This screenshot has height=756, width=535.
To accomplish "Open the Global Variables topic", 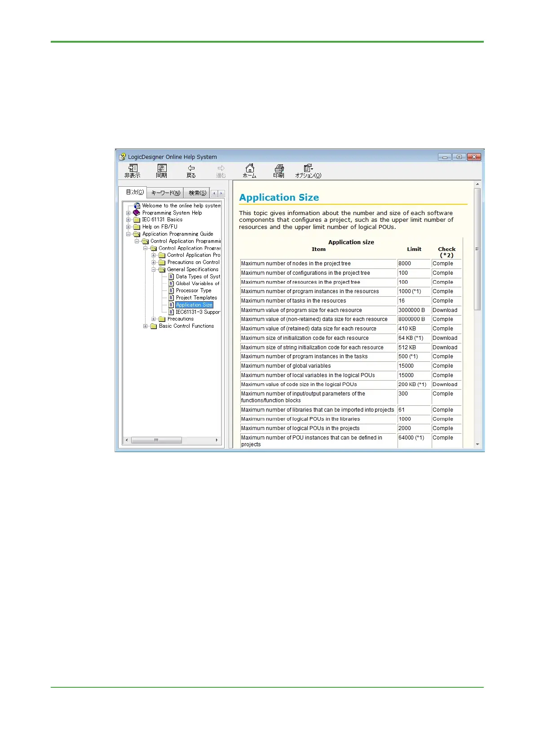I will (198, 283).
